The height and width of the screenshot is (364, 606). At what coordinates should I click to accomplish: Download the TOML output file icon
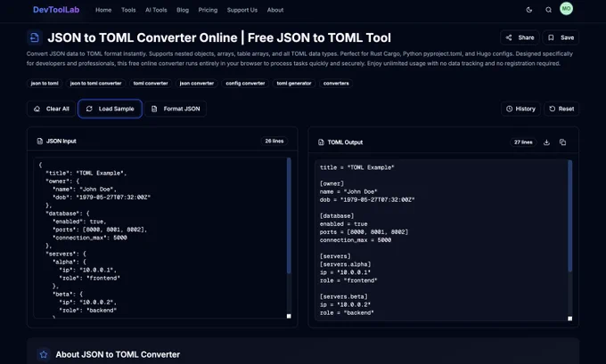[546, 142]
